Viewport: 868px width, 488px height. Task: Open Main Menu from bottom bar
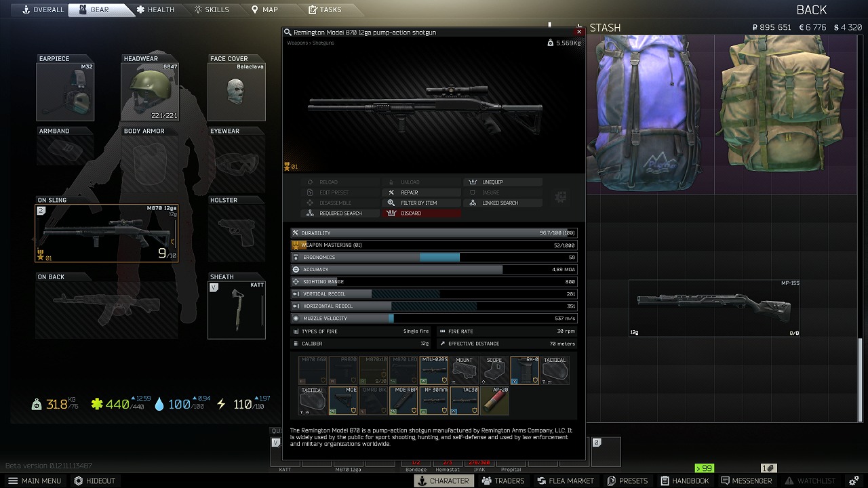(36, 481)
